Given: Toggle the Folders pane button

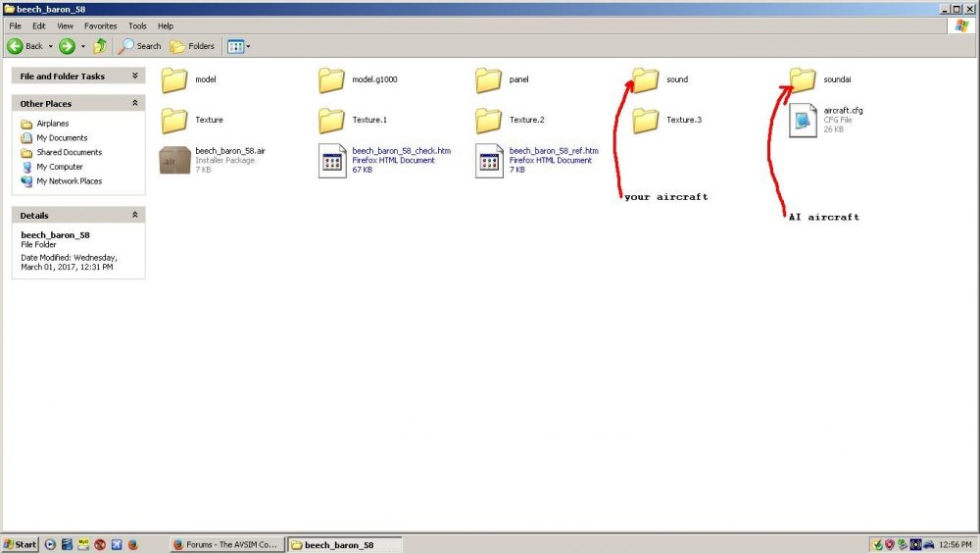Looking at the screenshot, I should (192, 46).
